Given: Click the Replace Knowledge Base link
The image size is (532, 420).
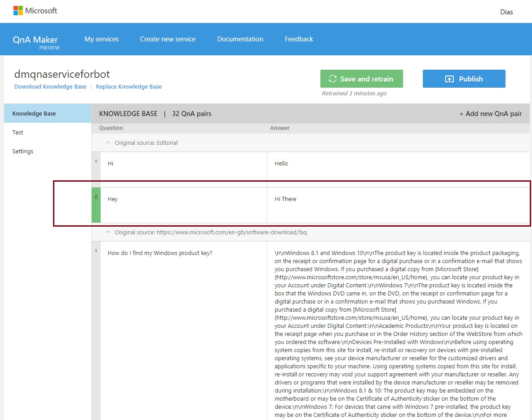Looking at the screenshot, I should pos(129,86).
